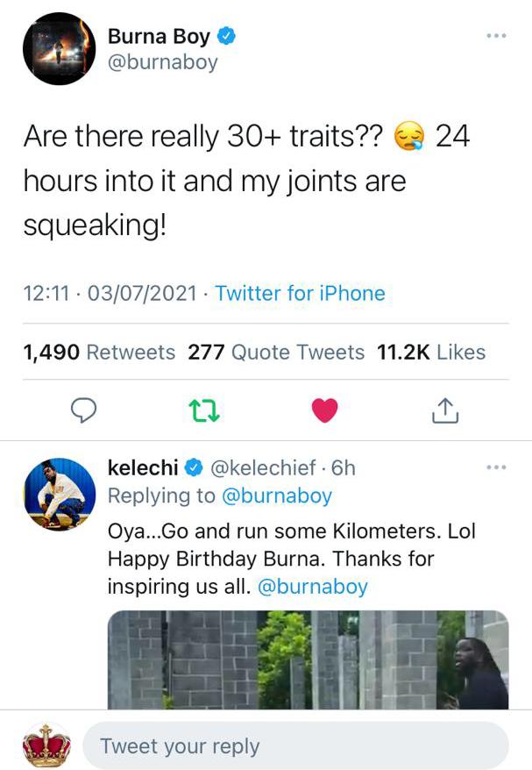Screen dimensions: 532x770
Task: Click @burnaboy mention in kelechi's reply
Action: (x=313, y=587)
